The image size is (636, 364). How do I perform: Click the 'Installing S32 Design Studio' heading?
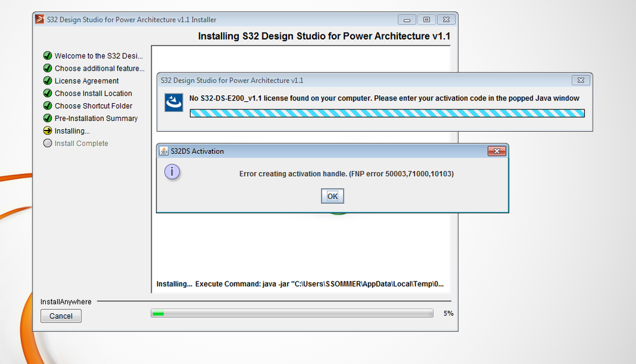pos(324,36)
